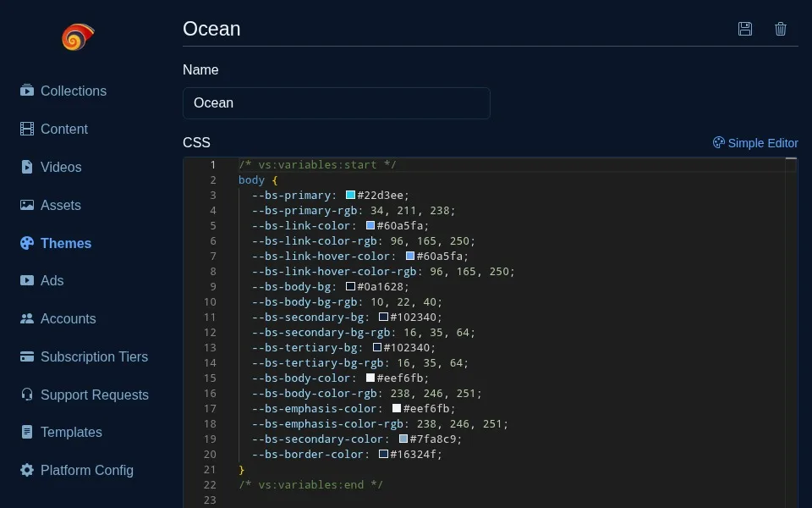The width and height of the screenshot is (812, 508).
Task: Click the Themes palette icon
Action: coord(27,243)
